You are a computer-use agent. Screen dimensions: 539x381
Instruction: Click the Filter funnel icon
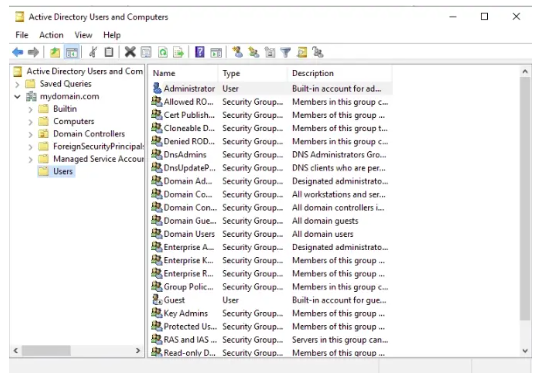[x=286, y=52]
